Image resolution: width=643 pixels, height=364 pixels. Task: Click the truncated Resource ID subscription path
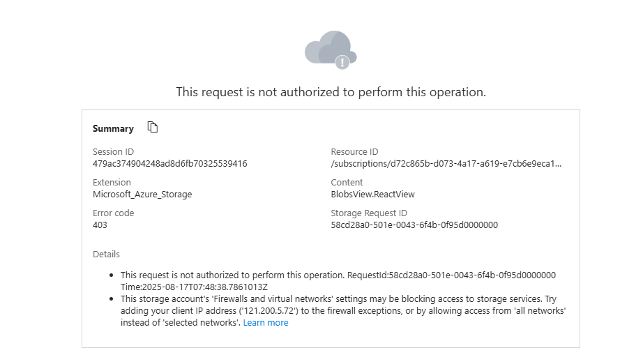(446, 164)
